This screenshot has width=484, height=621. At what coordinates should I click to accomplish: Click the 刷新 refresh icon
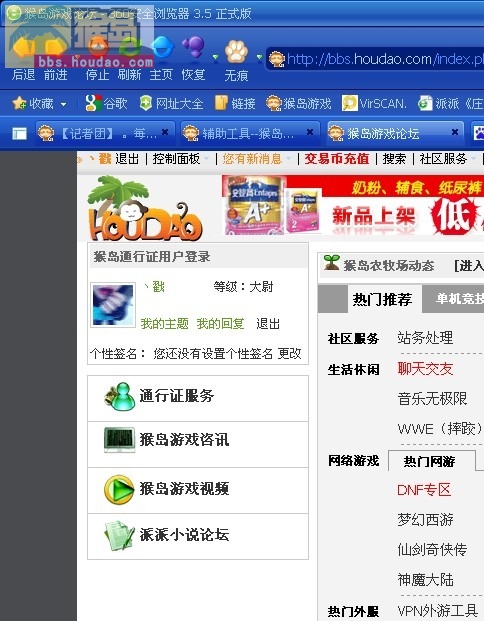[x=129, y=49]
